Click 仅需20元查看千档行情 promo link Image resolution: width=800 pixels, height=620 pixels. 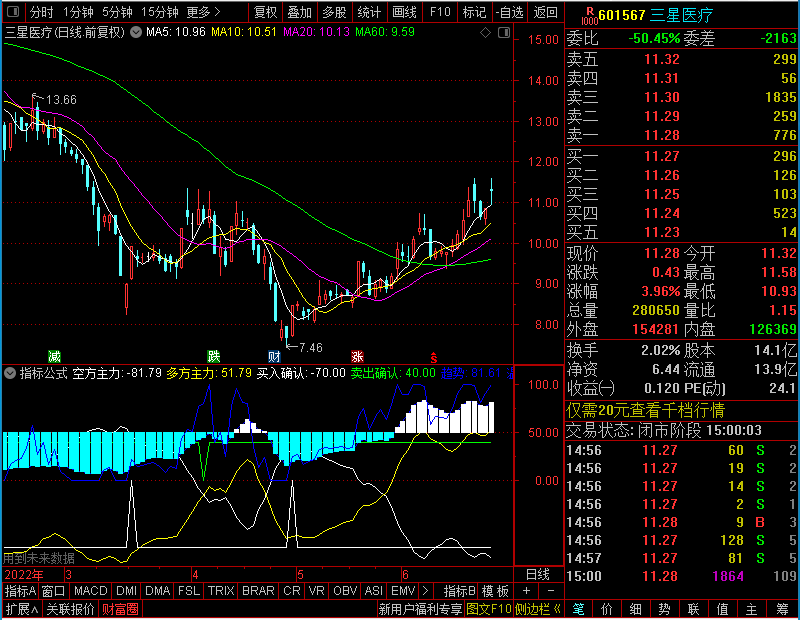coord(645,410)
